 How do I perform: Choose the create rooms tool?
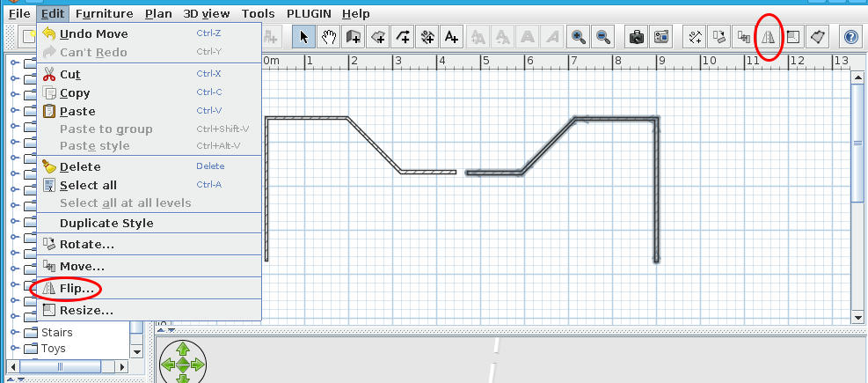(x=378, y=37)
